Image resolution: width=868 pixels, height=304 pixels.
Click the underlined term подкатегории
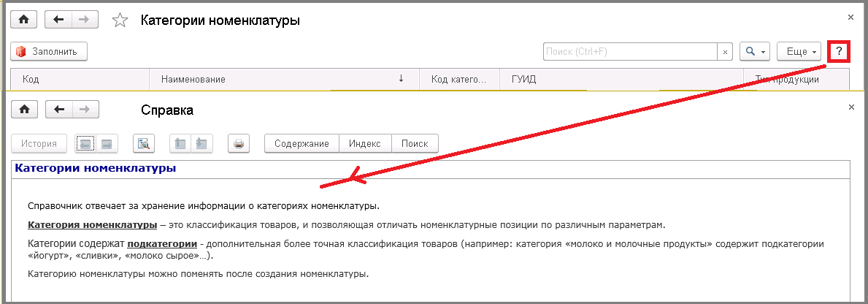tap(162, 243)
